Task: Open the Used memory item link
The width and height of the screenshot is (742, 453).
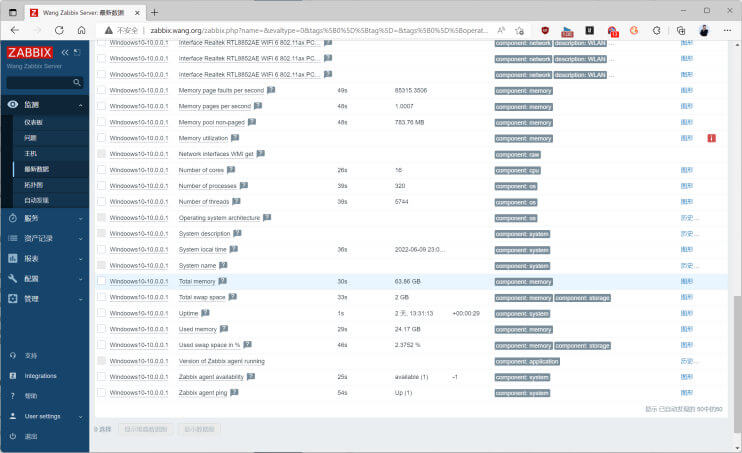Action: (x=197, y=329)
